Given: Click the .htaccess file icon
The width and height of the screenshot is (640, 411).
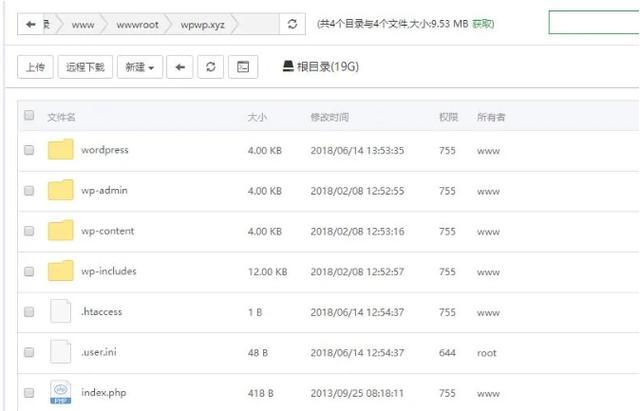Looking at the screenshot, I should 61,312.
